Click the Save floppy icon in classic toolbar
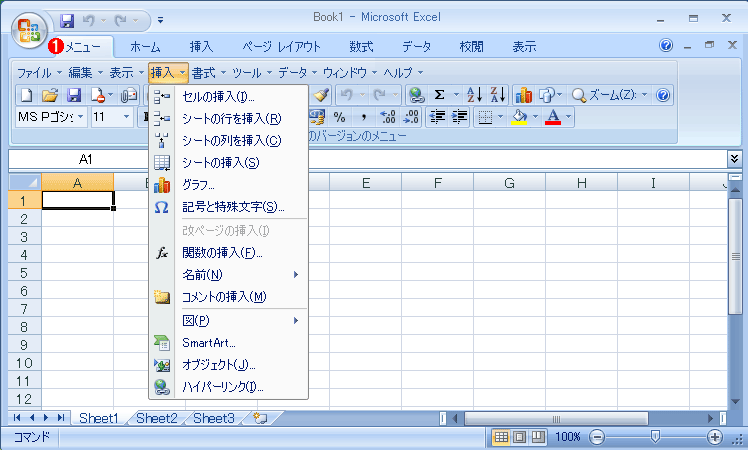Screen dimensions: 748x450 pyautogui.click(x=73, y=95)
